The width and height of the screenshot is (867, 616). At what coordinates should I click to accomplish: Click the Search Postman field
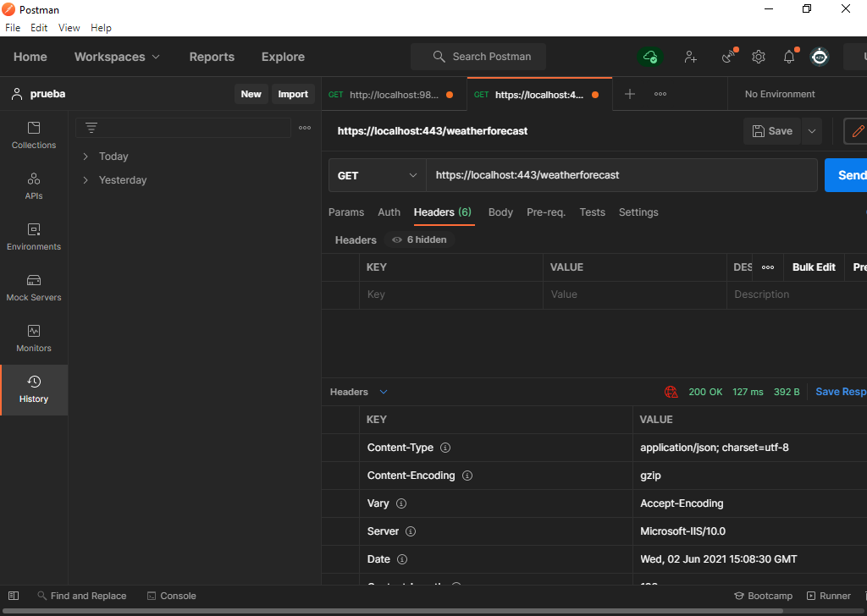478,57
